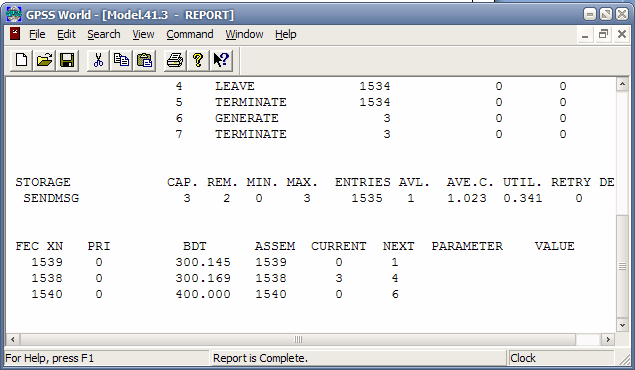This screenshot has width=635, height=370.
Task: Click the FEC XN entry 1540
Action: [x=47, y=294]
